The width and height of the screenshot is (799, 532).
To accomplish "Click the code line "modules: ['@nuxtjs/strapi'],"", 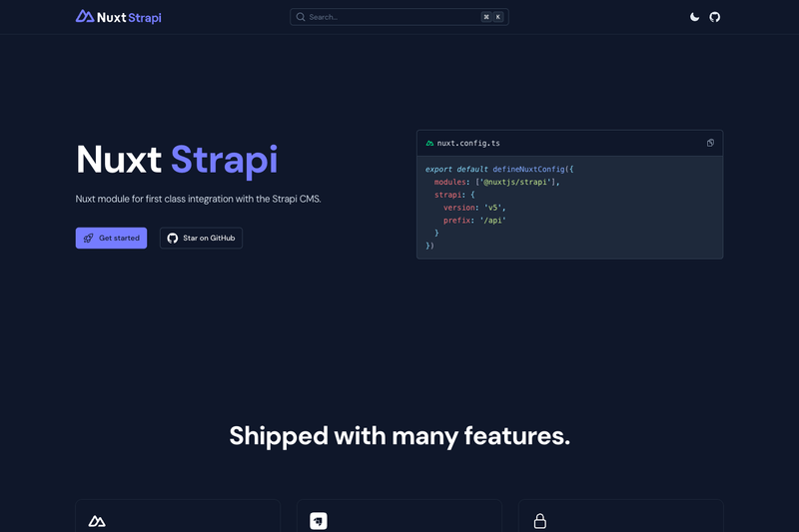I will [x=496, y=182].
